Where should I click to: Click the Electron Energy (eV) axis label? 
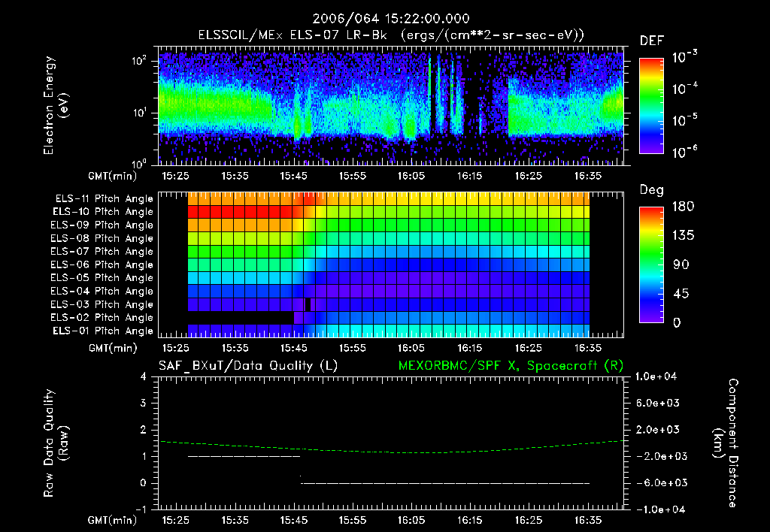point(56,105)
